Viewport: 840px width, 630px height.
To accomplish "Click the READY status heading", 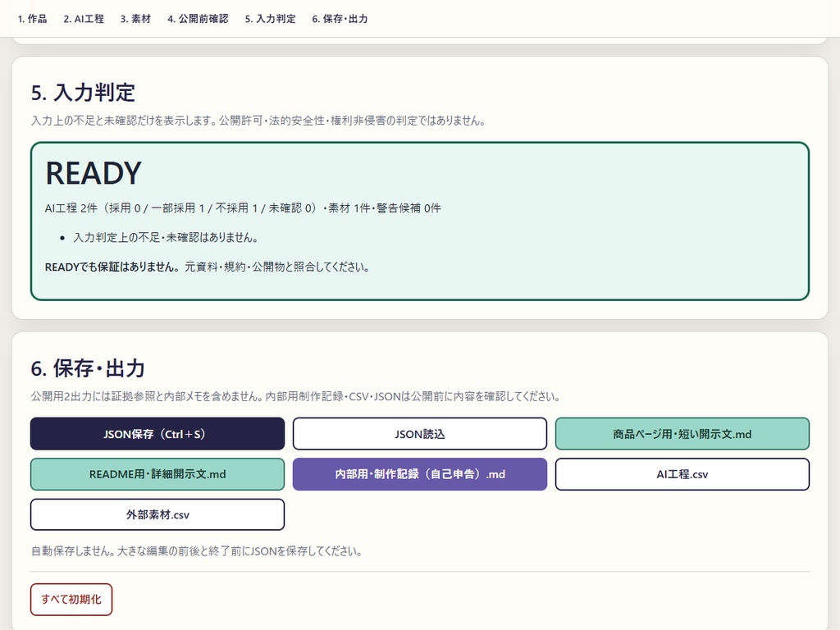I will point(94,173).
